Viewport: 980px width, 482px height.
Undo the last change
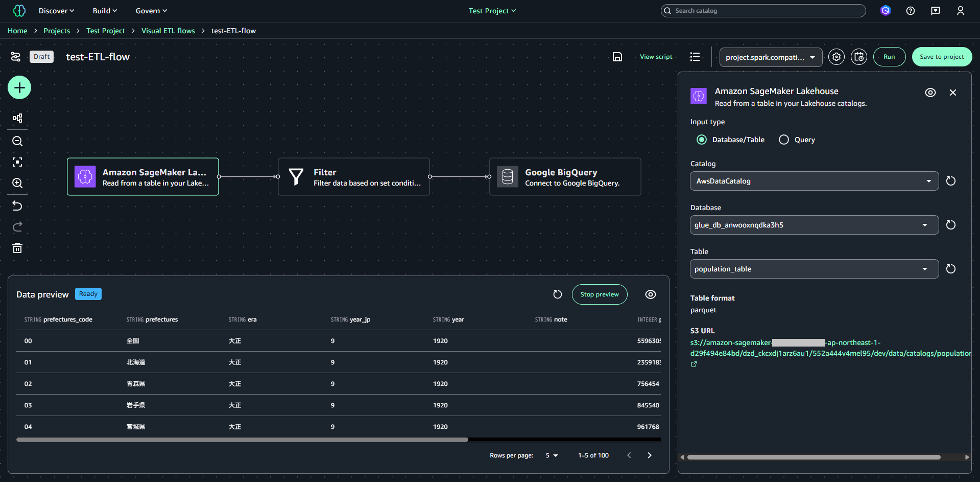[17, 205]
